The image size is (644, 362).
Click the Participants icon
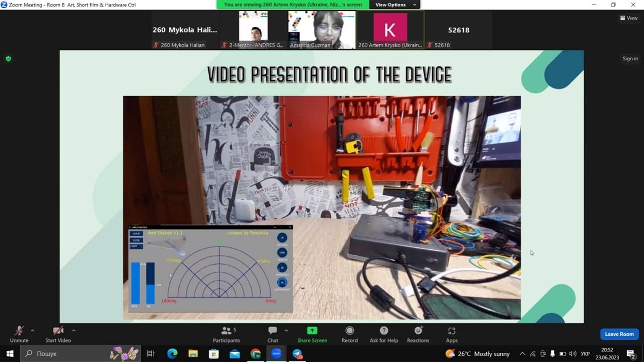point(226,331)
